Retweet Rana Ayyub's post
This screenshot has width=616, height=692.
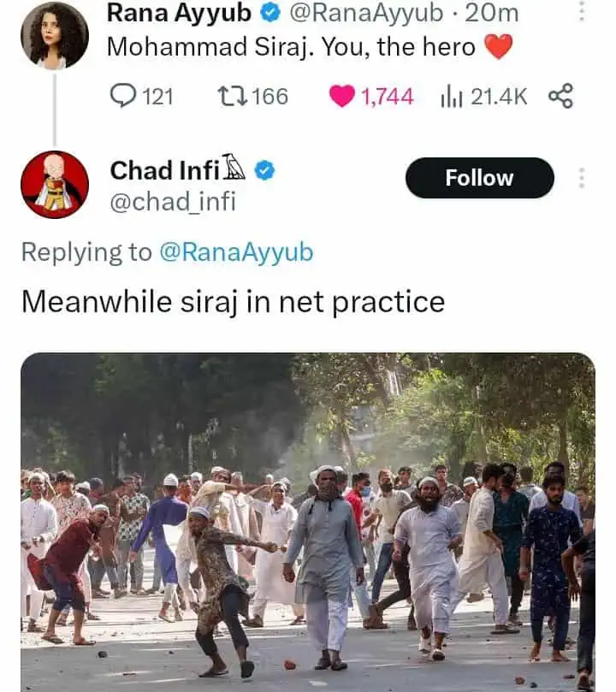[x=252, y=97]
